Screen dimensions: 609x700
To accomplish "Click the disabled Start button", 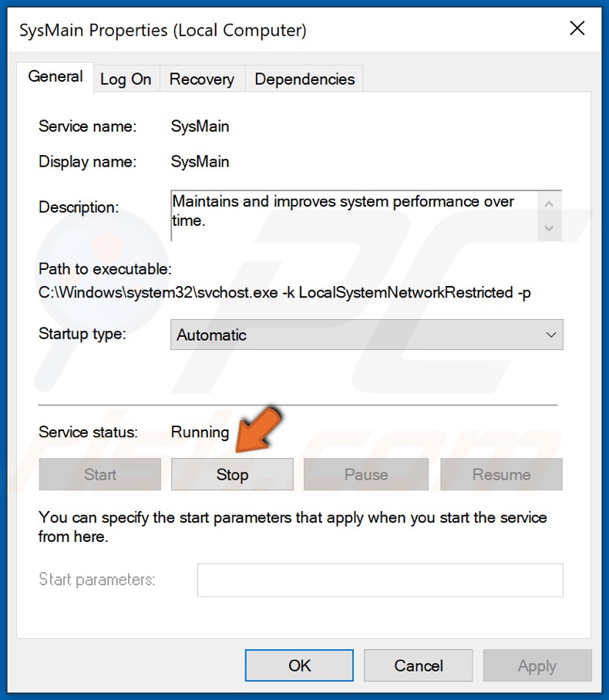I will click(99, 474).
